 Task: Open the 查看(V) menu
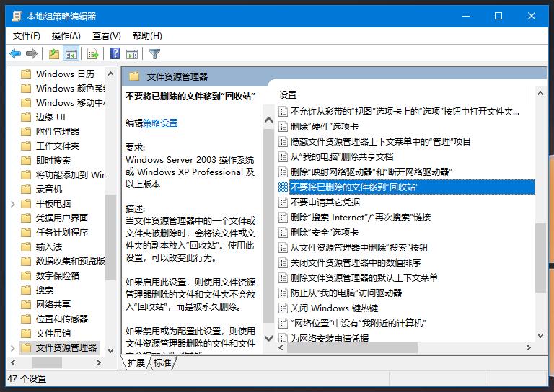click(106, 35)
